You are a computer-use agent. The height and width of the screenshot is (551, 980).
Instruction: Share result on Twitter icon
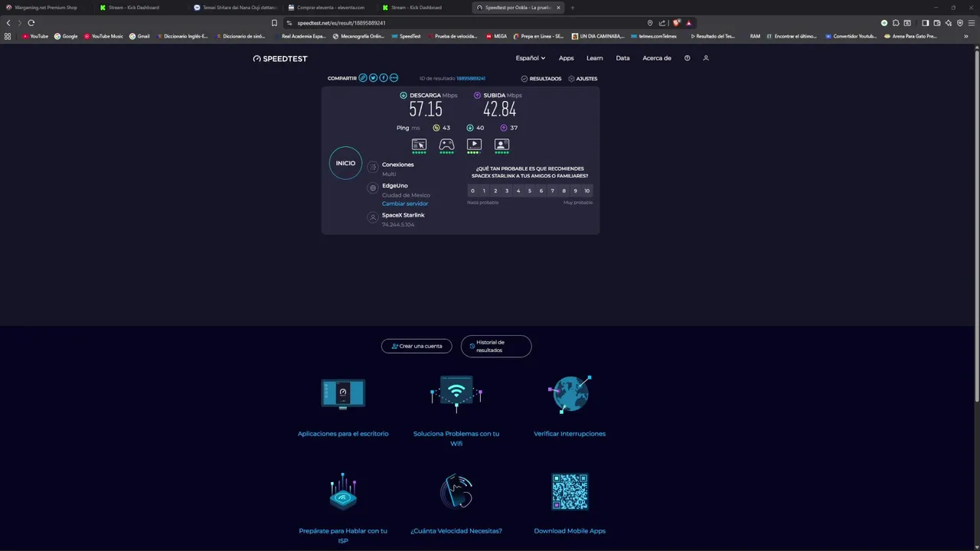tap(373, 78)
